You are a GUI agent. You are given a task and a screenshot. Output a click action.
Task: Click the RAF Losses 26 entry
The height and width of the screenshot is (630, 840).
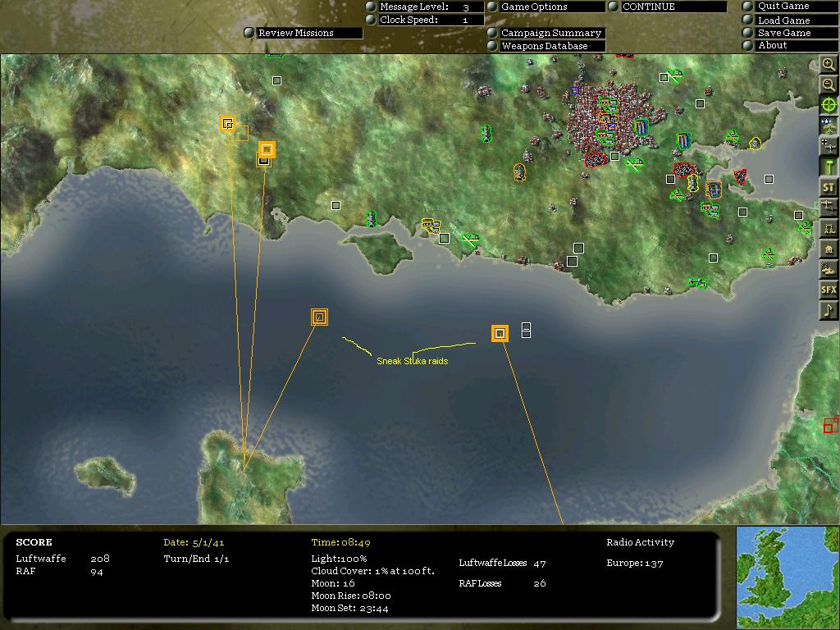503,583
